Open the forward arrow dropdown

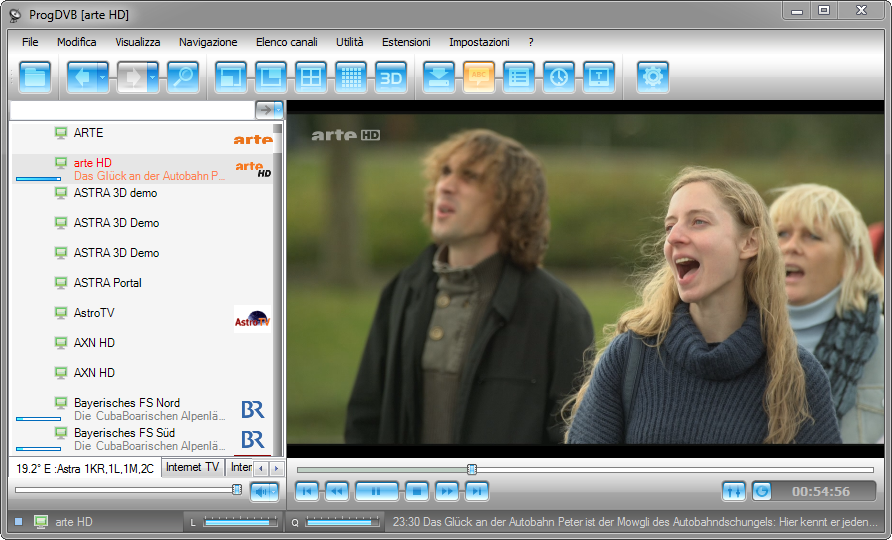pos(153,77)
